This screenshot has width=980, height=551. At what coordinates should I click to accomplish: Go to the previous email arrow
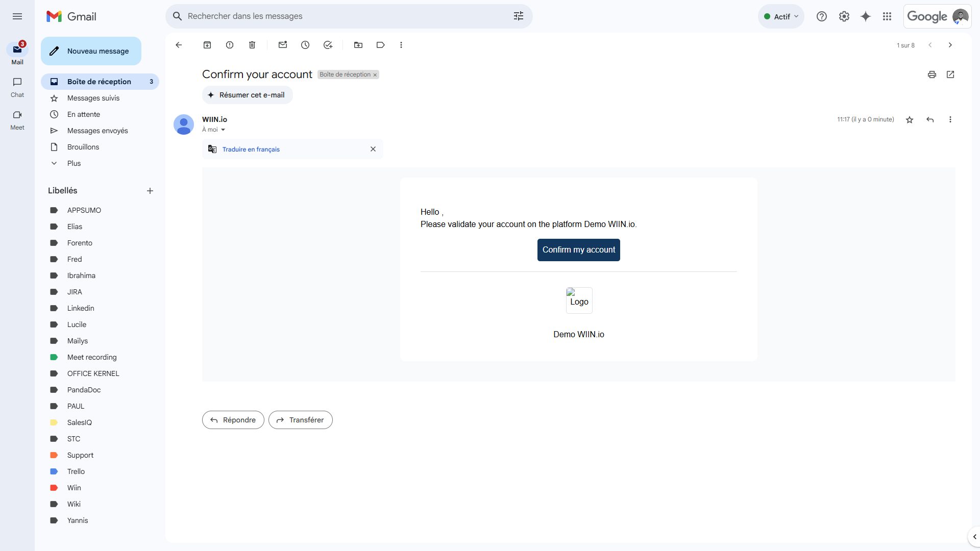[x=930, y=45]
